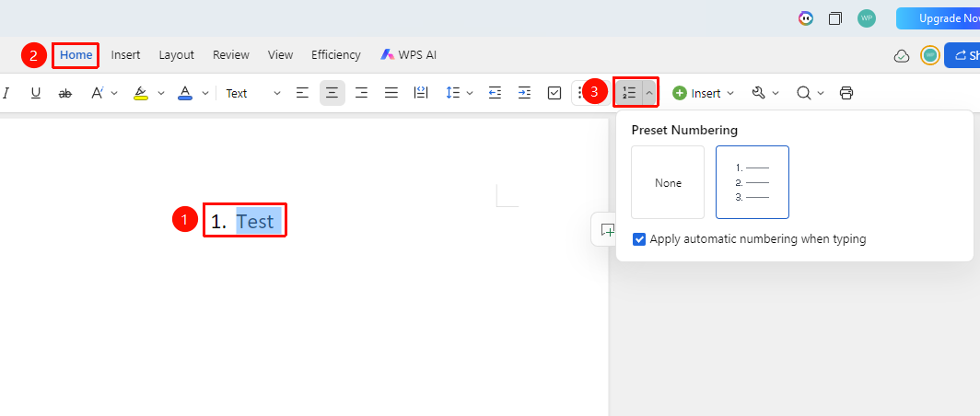980x416 pixels.
Task: Expand the tools dropdown arrow
Action: point(776,93)
